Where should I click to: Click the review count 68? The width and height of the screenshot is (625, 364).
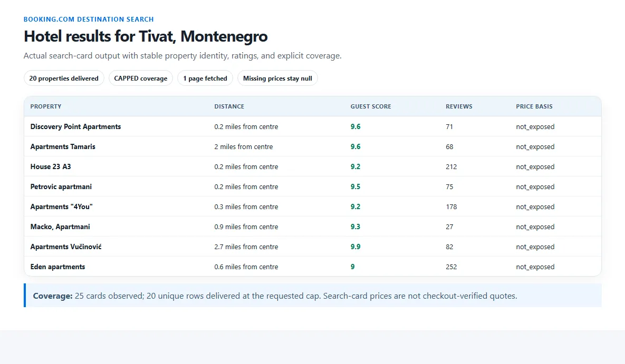tap(449, 146)
